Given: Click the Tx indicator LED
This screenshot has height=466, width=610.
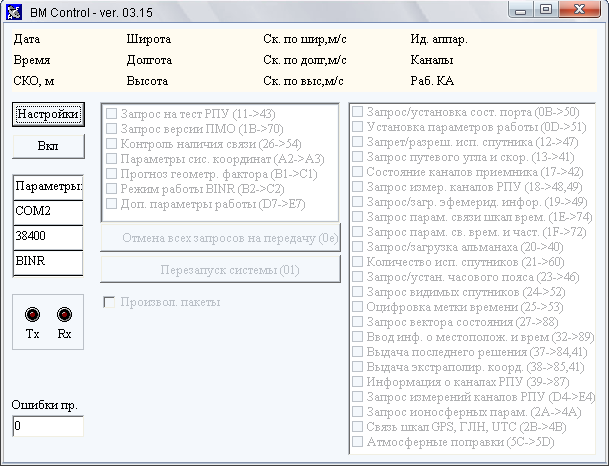Looking at the screenshot, I should [x=33, y=314].
